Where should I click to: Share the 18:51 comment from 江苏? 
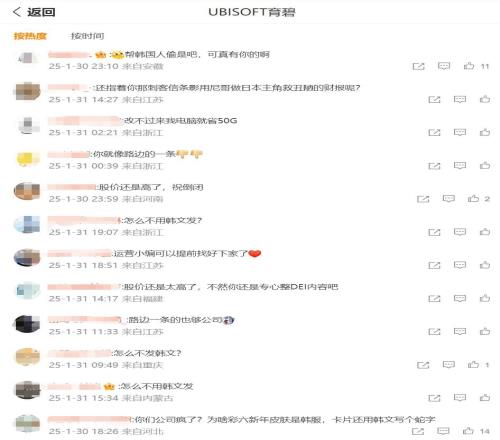[x=434, y=265]
